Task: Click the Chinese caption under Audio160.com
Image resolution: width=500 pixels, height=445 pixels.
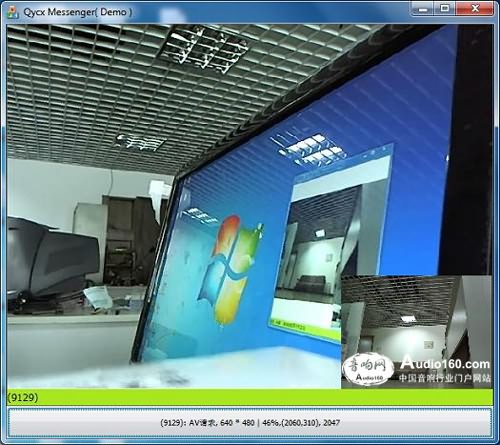Action: coord(445,378)
